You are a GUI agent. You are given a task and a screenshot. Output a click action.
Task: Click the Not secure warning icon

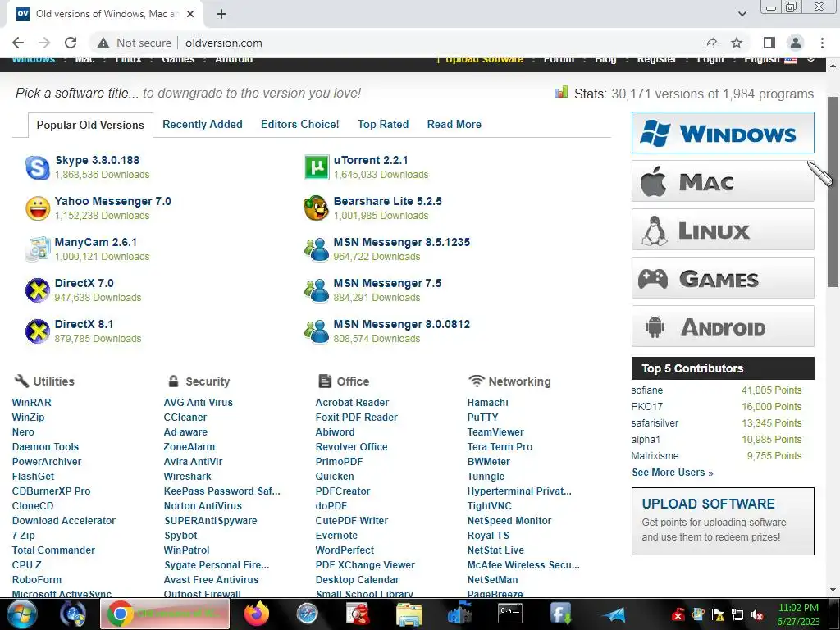[x=103, y=43]
